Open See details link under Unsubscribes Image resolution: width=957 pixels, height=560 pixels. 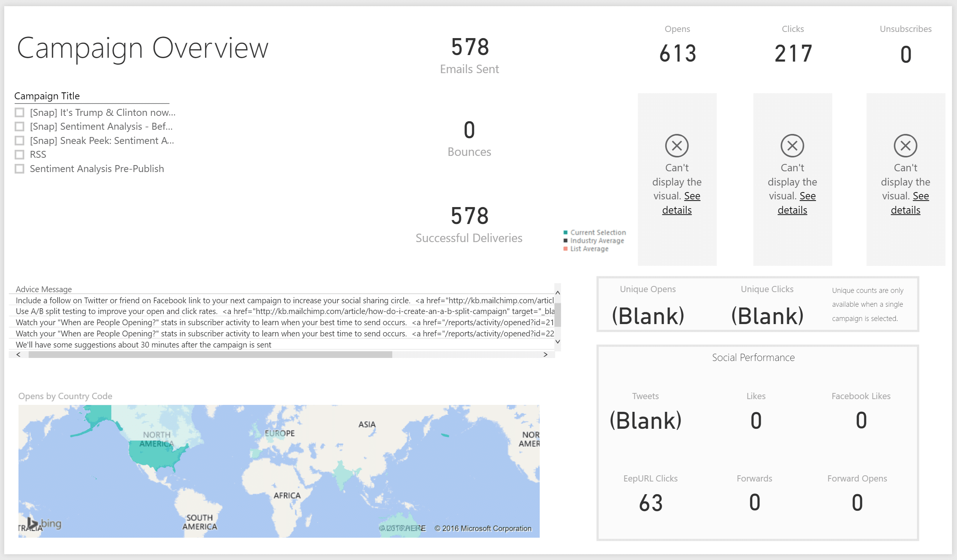pos(905,210)
